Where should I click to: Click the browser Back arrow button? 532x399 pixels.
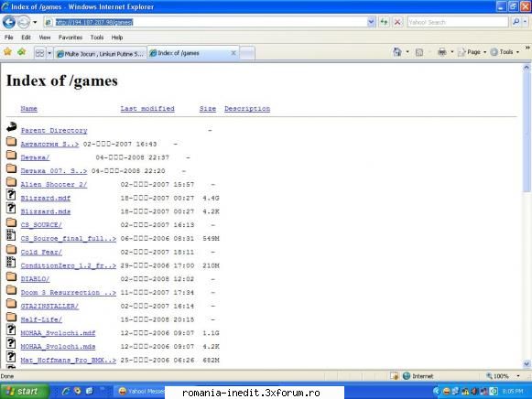[9, 22]
